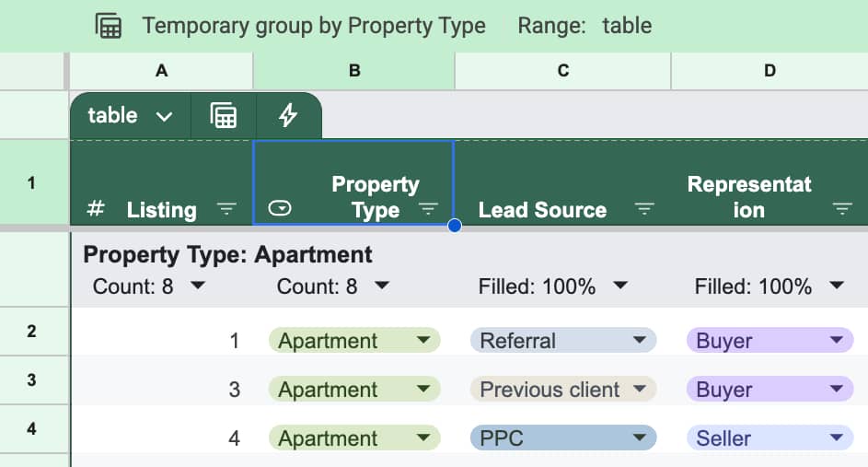Open Filled: 100% dropdown under Lead Source
This screenshot has height=467, width=868.
[620, 286]
